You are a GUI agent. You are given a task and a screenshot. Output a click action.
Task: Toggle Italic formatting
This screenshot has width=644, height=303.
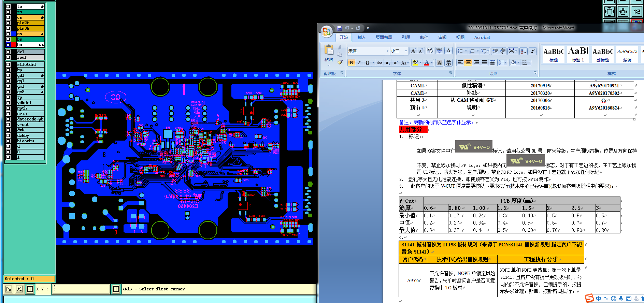359,63
